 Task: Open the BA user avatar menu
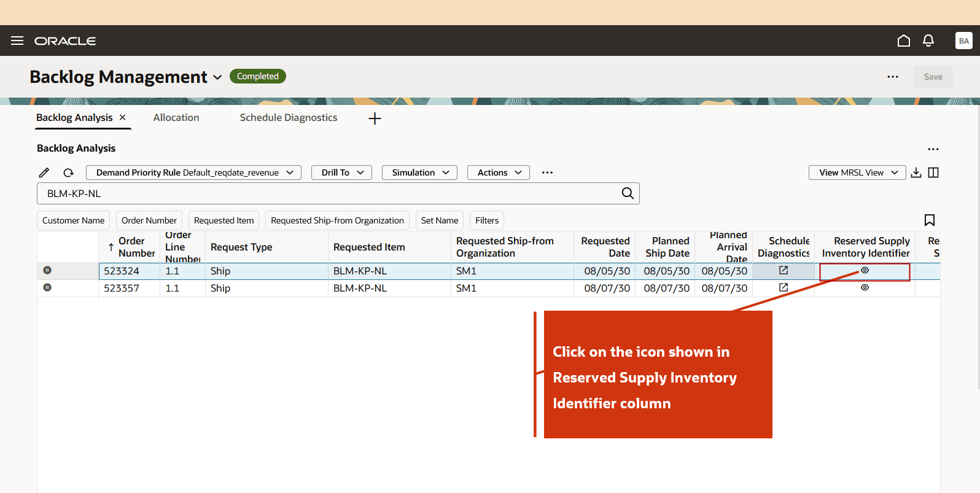point(964,41)
